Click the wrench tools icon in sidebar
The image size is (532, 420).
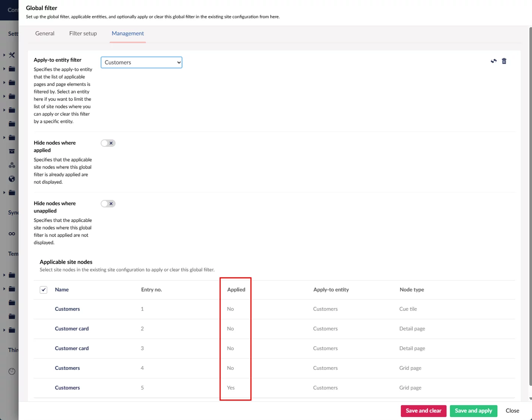point(12,55)
